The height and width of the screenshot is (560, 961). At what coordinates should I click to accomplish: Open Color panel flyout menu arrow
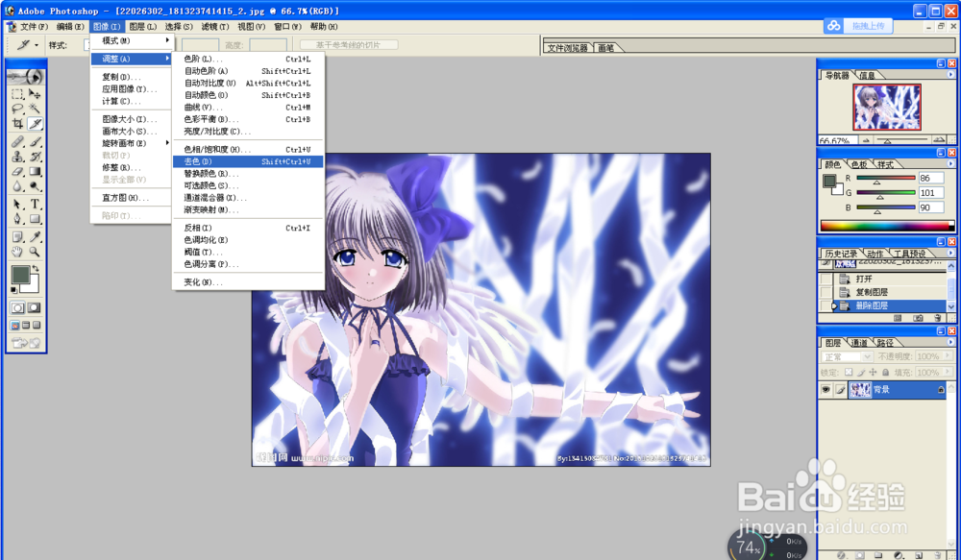(950, 164)
